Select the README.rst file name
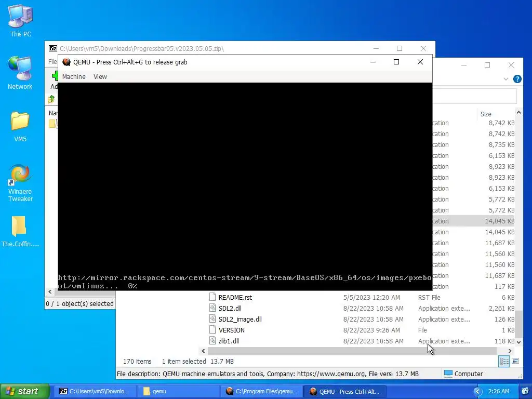532x399 pixels. pyautogui.click(x=235, y=298)
